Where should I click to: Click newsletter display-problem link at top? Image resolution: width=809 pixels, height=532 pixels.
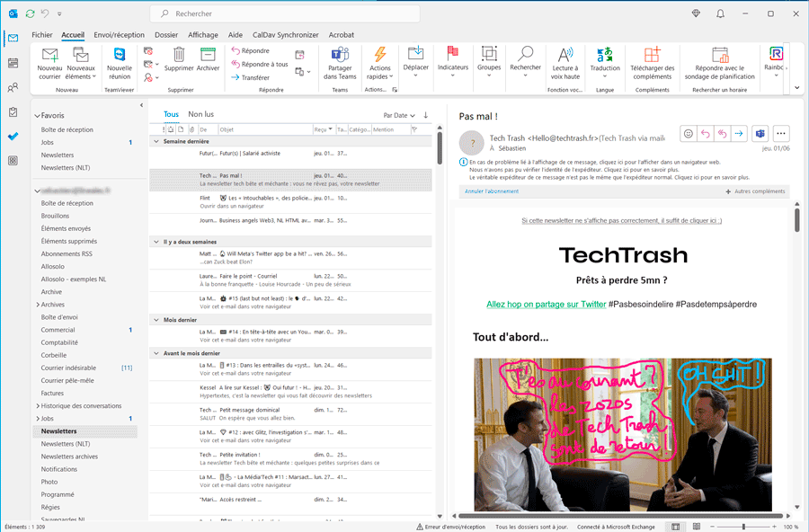pos(622,220)
